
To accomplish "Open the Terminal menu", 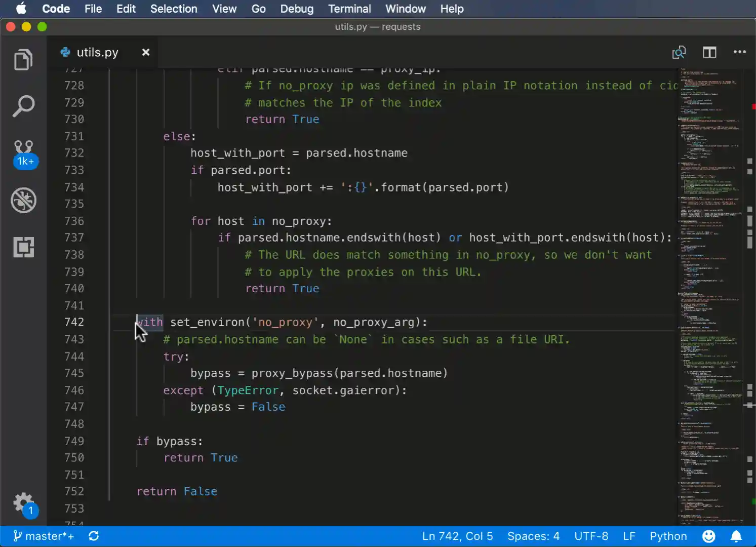I will 349,9.
